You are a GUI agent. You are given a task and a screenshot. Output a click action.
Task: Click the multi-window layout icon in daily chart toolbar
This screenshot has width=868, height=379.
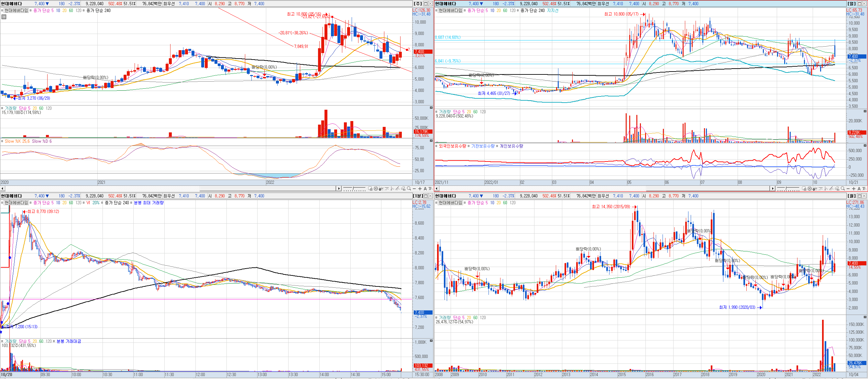tap(804, 189)
